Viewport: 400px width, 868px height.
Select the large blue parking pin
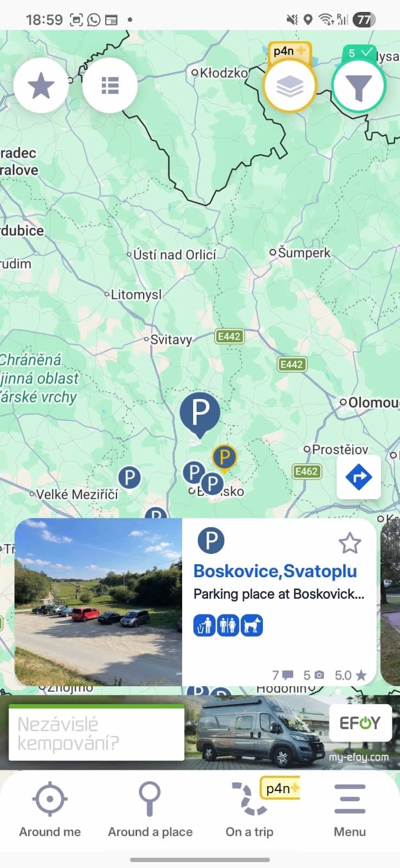point(200,414)
